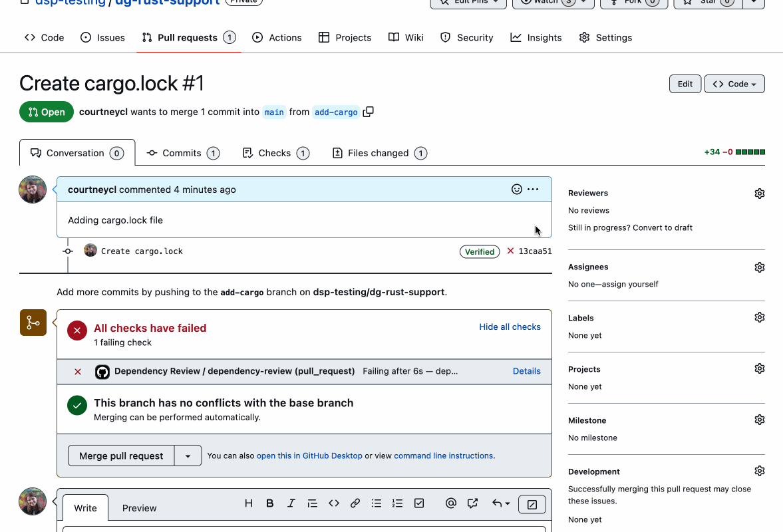Insert a link with the editor toolbar
The width and height of the screenshot is (783, 532).
[355, 503]
